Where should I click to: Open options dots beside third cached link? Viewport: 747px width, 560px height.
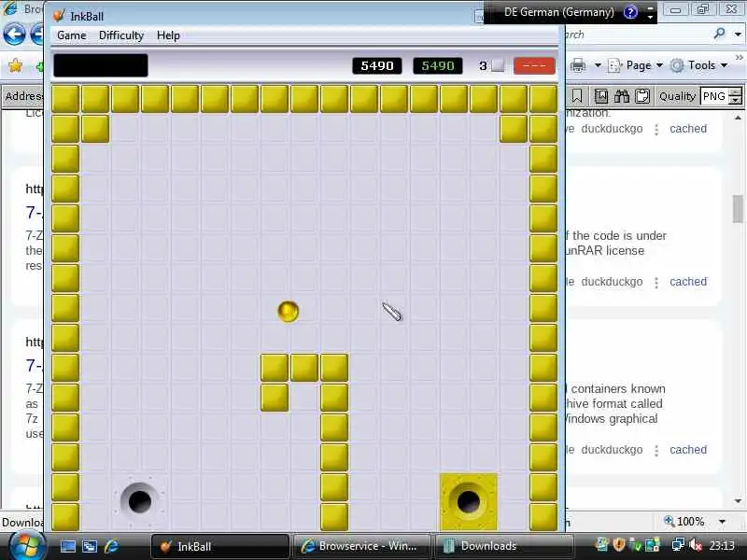tap(656, 451)
